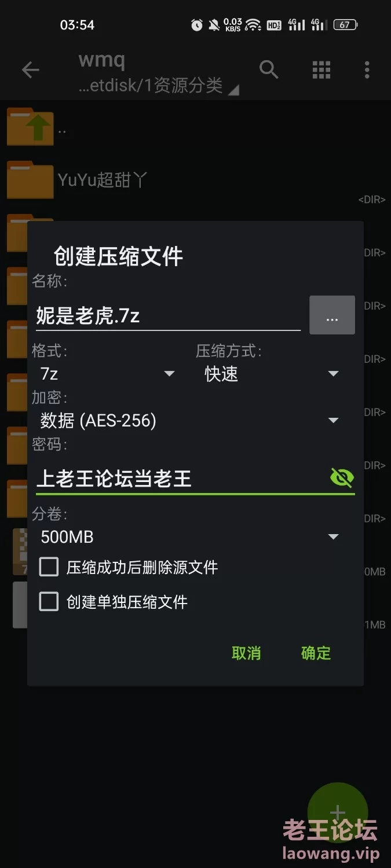Image resolution: width=391 pixels, height=868 pixels.
Task: Tap the back arrow icon
Action: click(x=30, y=71)
